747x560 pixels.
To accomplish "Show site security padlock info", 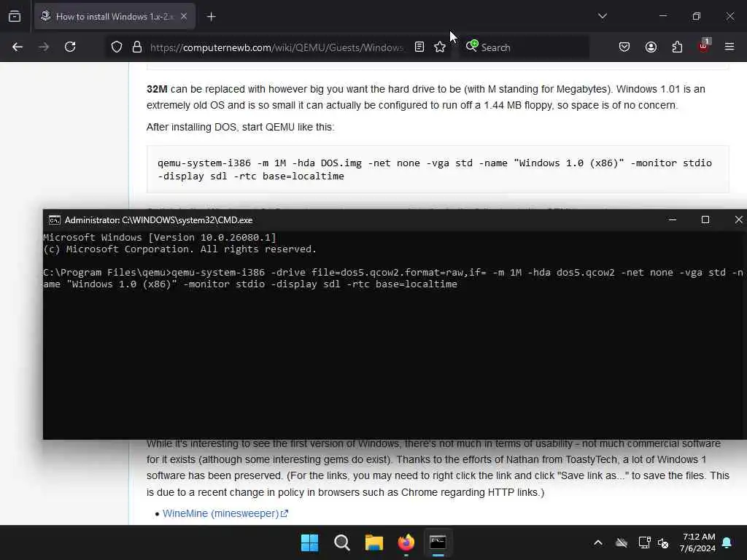I will 137,47.
